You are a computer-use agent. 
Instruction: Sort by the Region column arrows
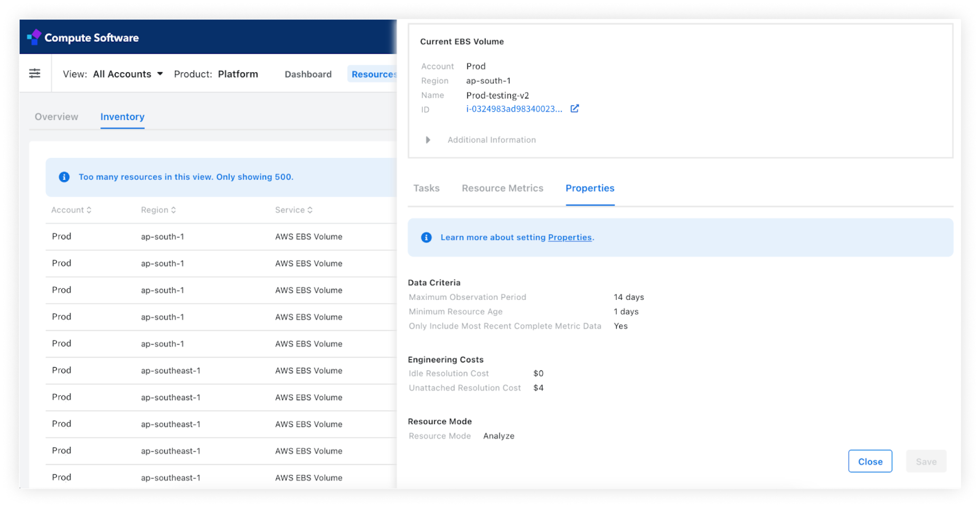coord(174,210)
